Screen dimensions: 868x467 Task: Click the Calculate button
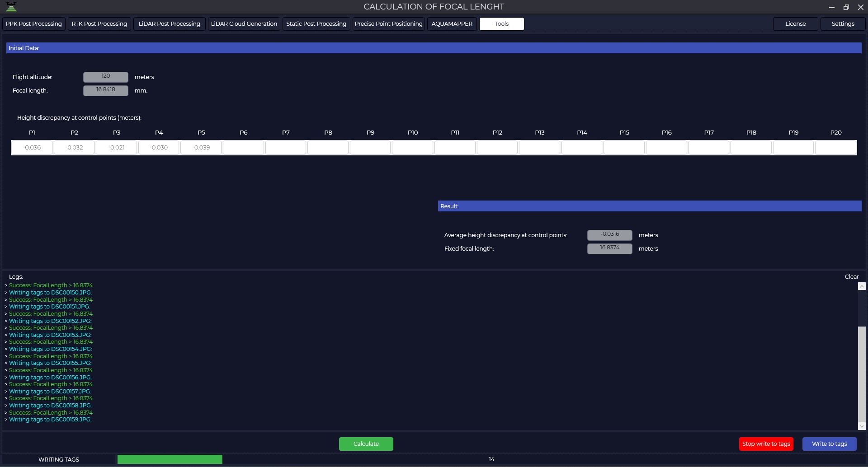[366, 444]
